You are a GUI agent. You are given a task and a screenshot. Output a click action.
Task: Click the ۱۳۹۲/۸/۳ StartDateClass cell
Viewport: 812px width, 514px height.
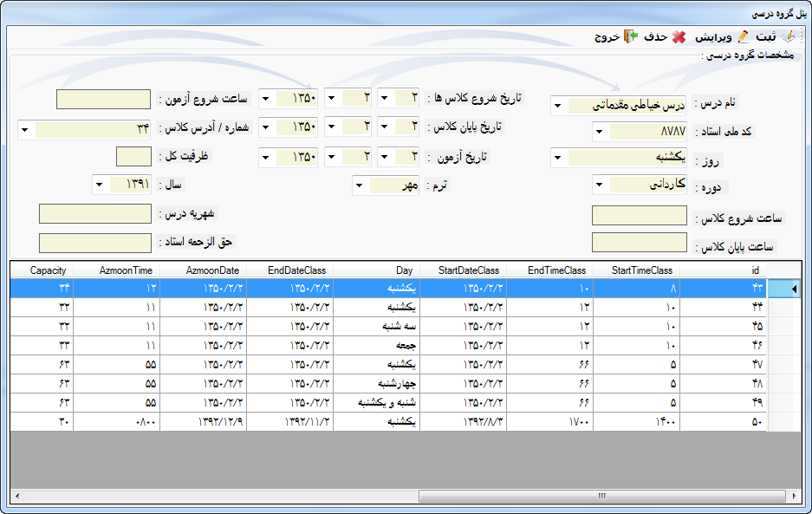[463, 422]
